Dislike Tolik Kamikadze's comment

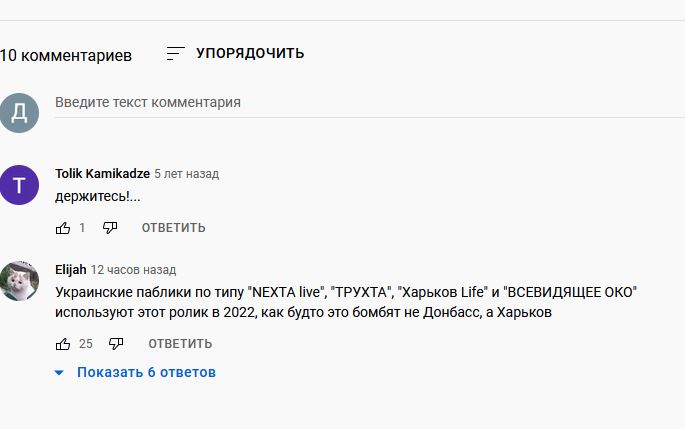click(110, 228)
